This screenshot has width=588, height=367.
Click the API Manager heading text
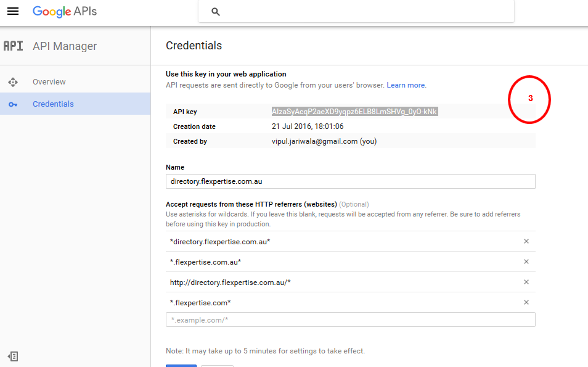click(65, 46)
